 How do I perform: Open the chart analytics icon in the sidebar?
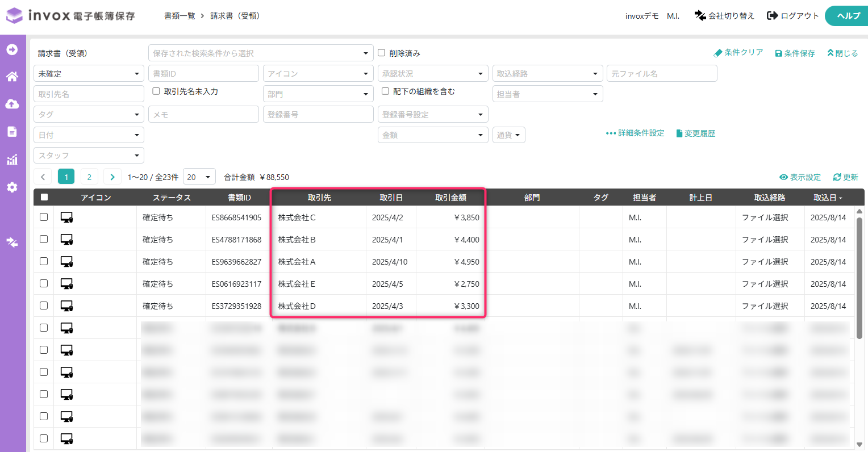pos(12,160)
